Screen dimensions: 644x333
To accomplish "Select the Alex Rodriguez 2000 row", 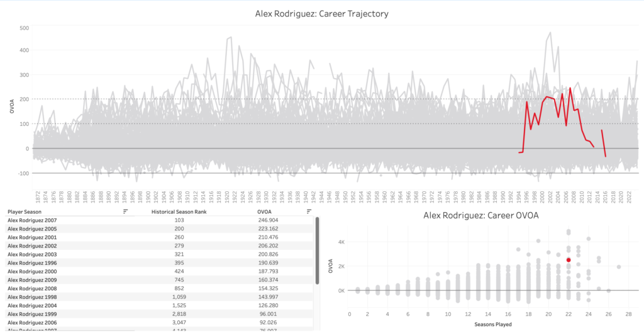I will (159, 271).
